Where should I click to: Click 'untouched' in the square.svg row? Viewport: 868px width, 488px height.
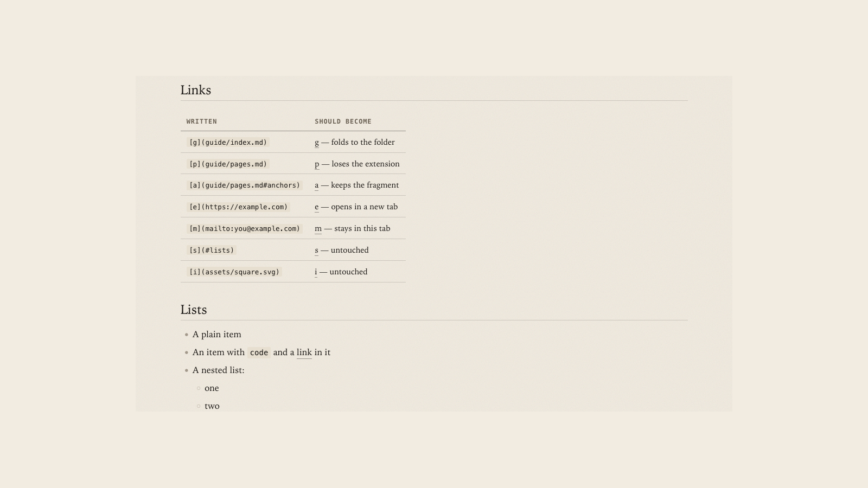348,272
